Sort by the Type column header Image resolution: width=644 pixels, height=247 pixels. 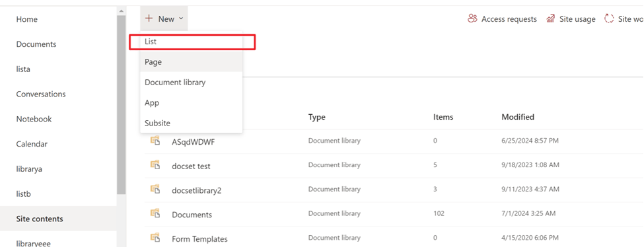[316, 117]
